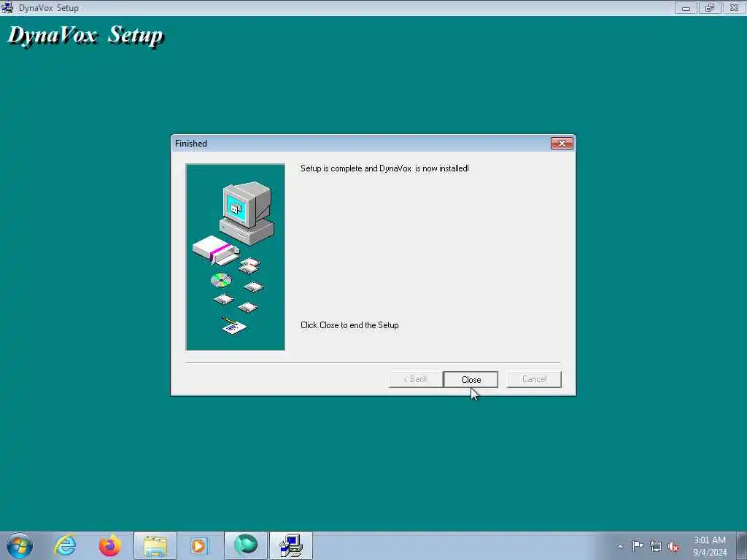The height and width of the screenshot is (560, 747).
Task: Launch Internet Explorer from taskbar
Action: pos(65,545)
